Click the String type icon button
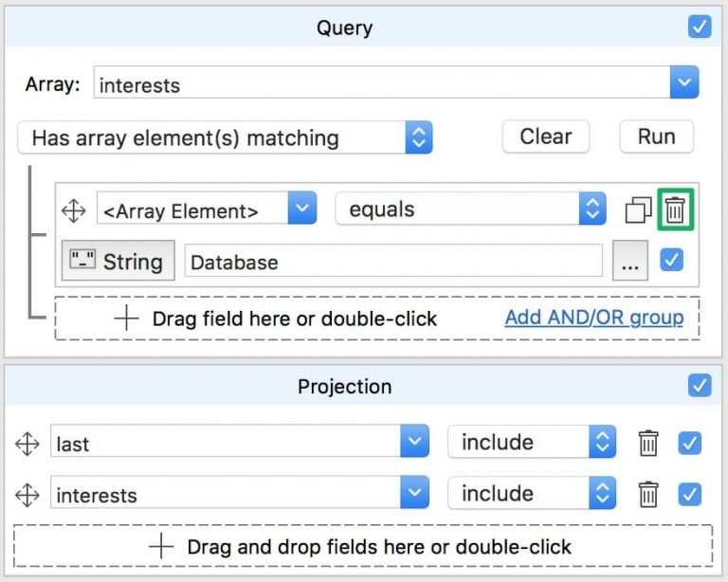 point(118,261)
